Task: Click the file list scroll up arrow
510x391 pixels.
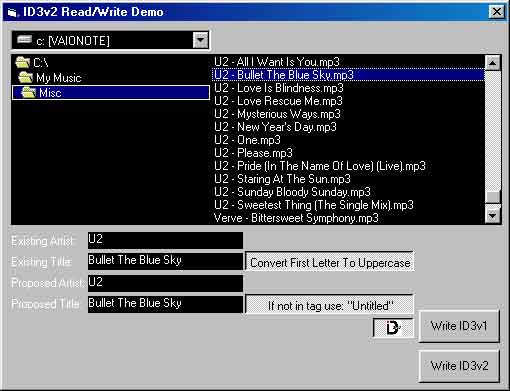Action: (x=493, y=63)
